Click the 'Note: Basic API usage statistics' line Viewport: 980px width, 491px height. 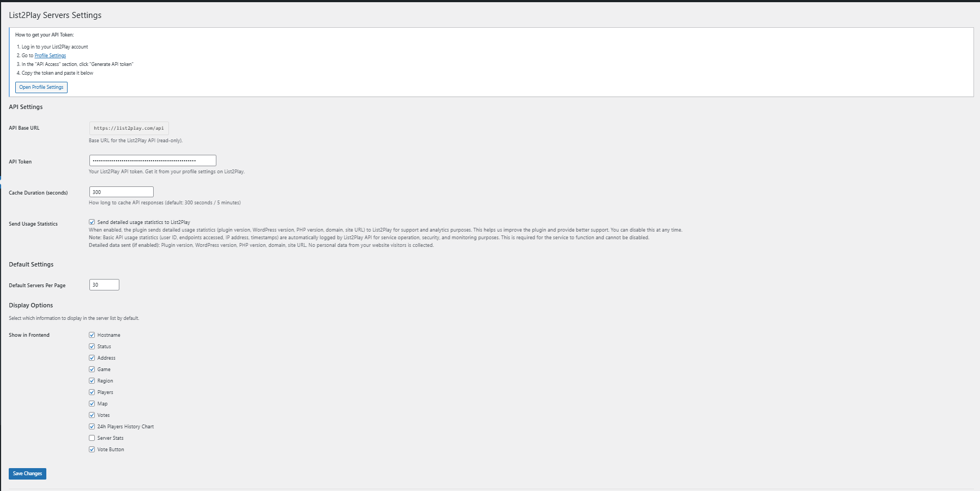369,238
